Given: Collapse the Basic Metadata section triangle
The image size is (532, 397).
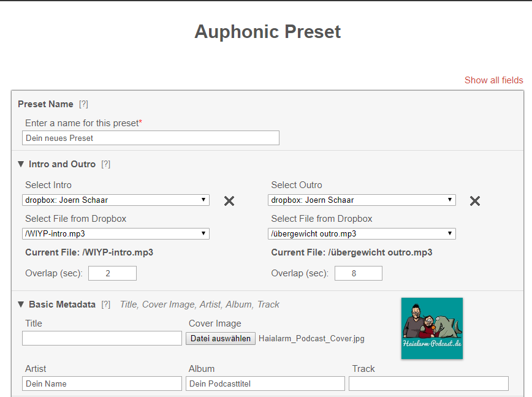Looking at the screenshot, I should click(21, 304).
